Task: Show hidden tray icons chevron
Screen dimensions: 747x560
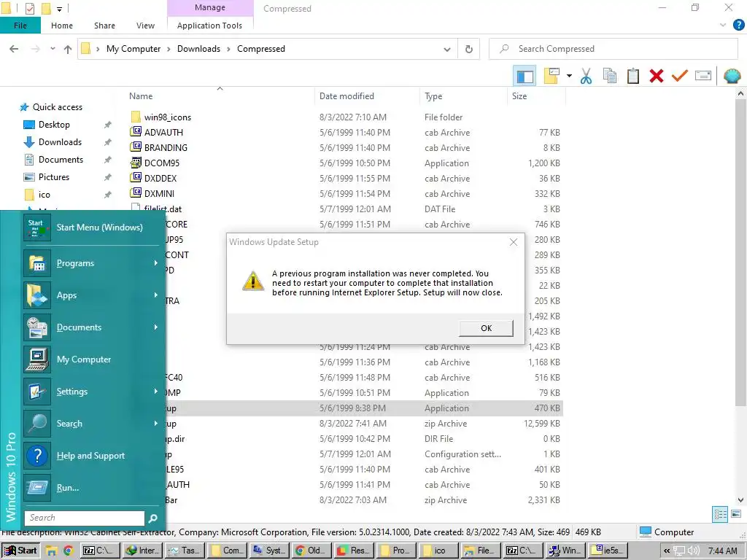Action: coord(667,551)
